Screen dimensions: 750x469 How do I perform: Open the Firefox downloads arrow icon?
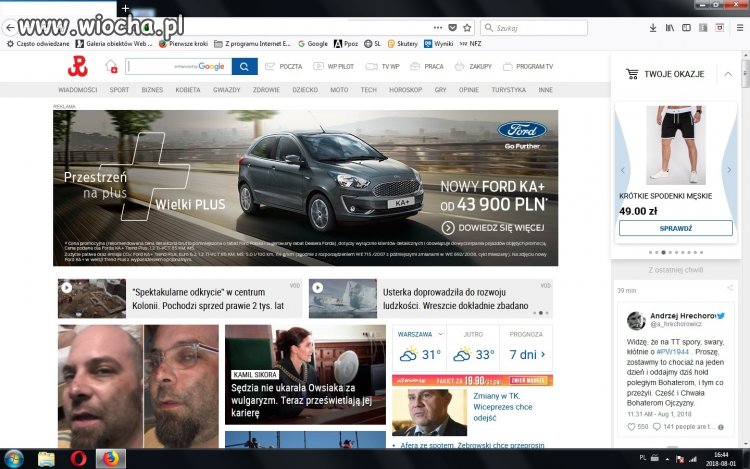click(x=653, y=28)
